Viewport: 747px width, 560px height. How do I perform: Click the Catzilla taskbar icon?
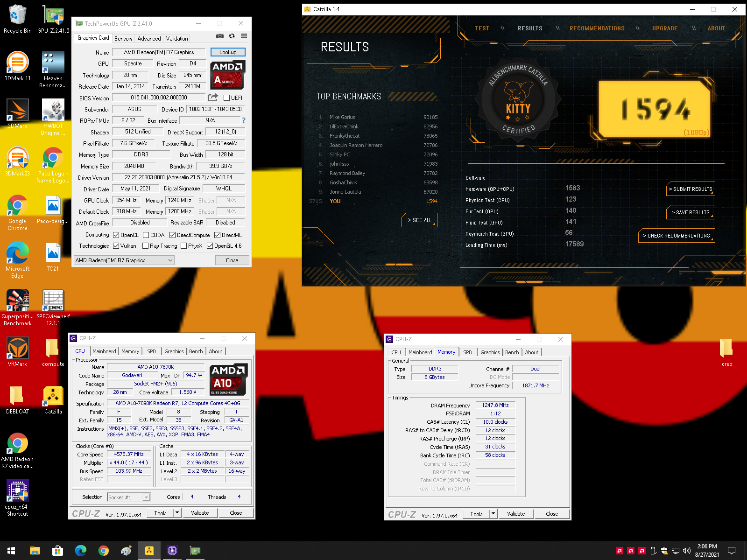(149, 551)
